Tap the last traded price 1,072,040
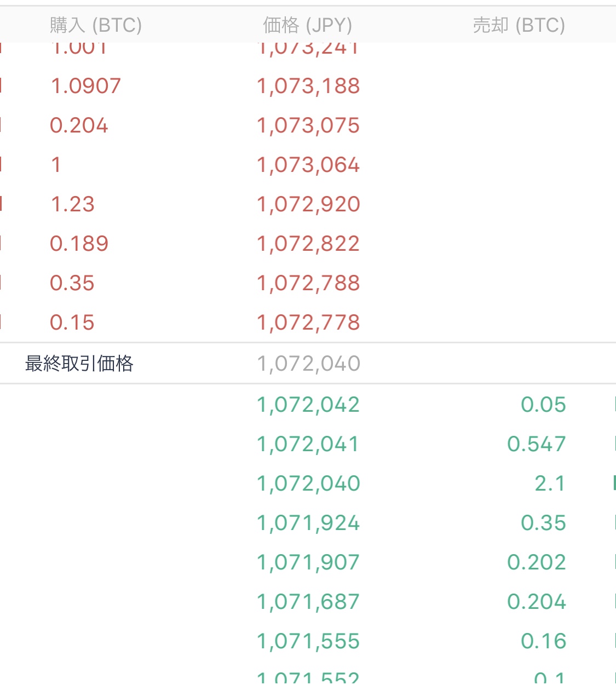The width and height of the screenshot is (616, 685). pyautogui.click(x=309, y=364)
